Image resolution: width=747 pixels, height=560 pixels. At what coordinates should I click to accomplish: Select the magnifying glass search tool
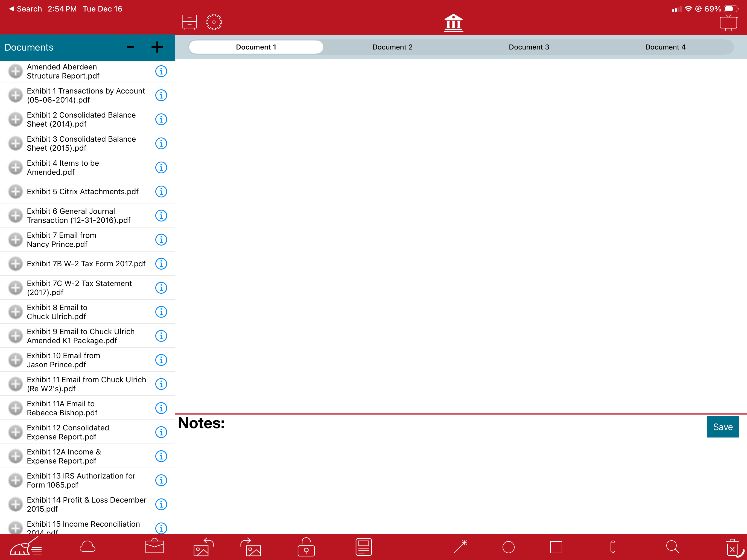[x=672, y=547]
